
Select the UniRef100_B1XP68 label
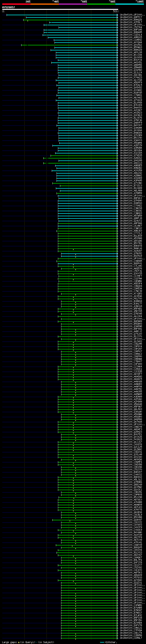(131, 103)
